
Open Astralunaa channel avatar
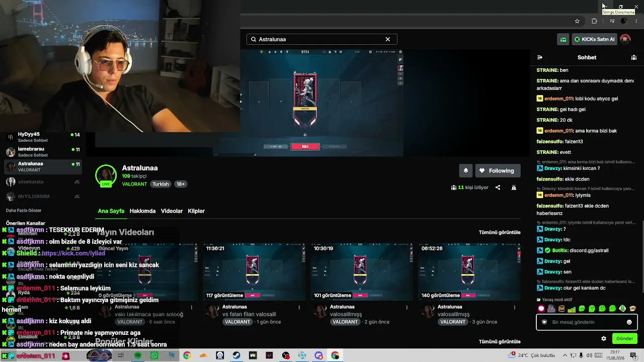pos(106,175)
